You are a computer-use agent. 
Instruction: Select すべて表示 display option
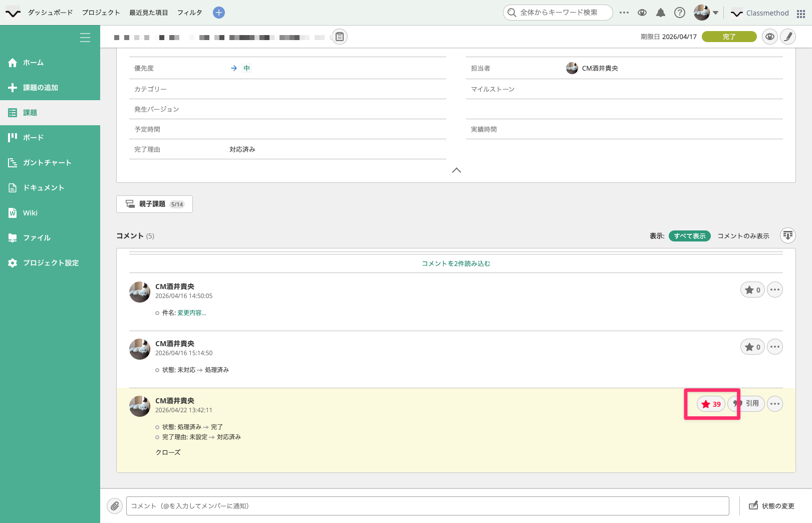(689, 236)
